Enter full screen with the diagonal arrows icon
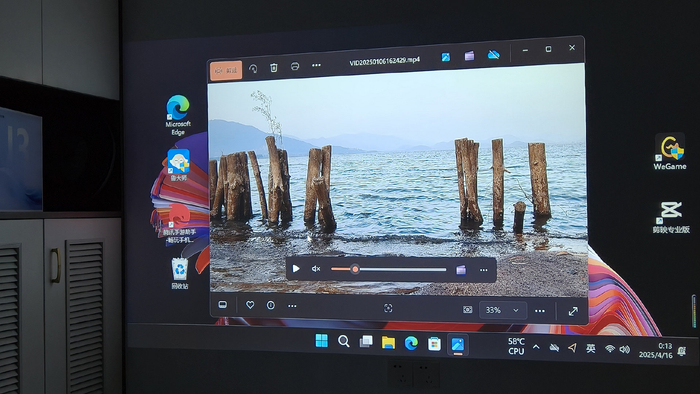 (573, 311)
